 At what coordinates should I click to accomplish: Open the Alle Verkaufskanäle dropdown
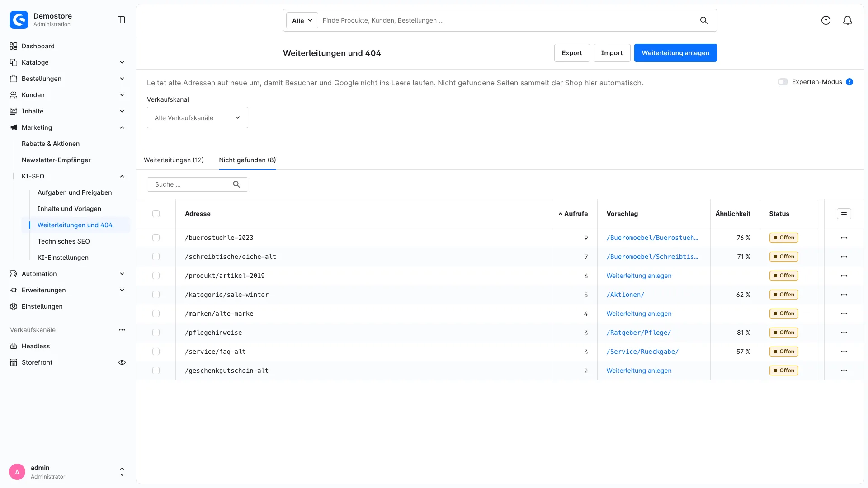pyautogui.click(x=198, y=117)
